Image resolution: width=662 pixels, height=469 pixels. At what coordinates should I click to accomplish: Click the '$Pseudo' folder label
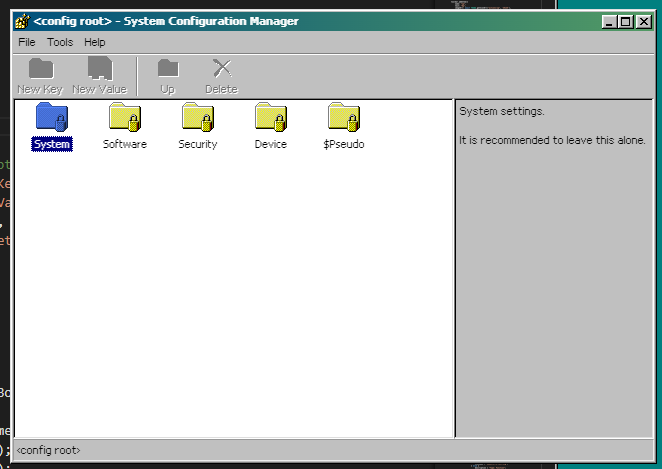coord(344,144)
